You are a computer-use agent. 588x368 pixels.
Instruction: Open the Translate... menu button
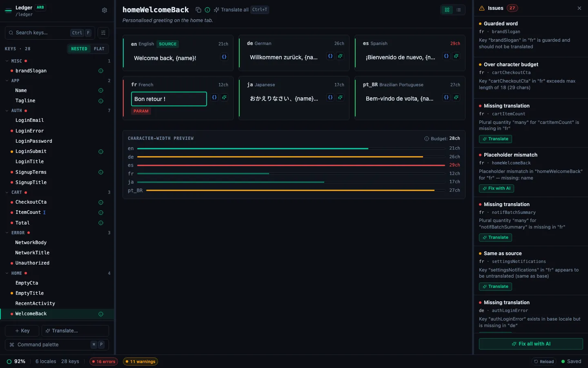pos(75,331)
